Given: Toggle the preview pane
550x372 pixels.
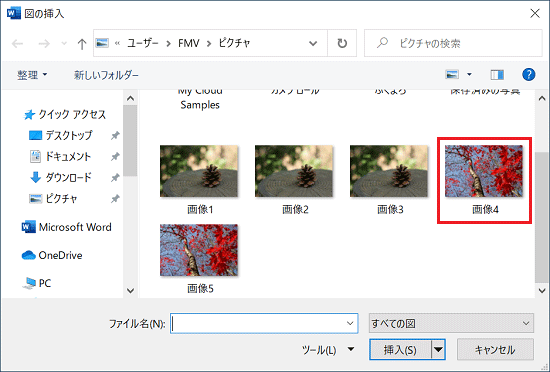Looking at the screenshot, I should tap(497, 74).
